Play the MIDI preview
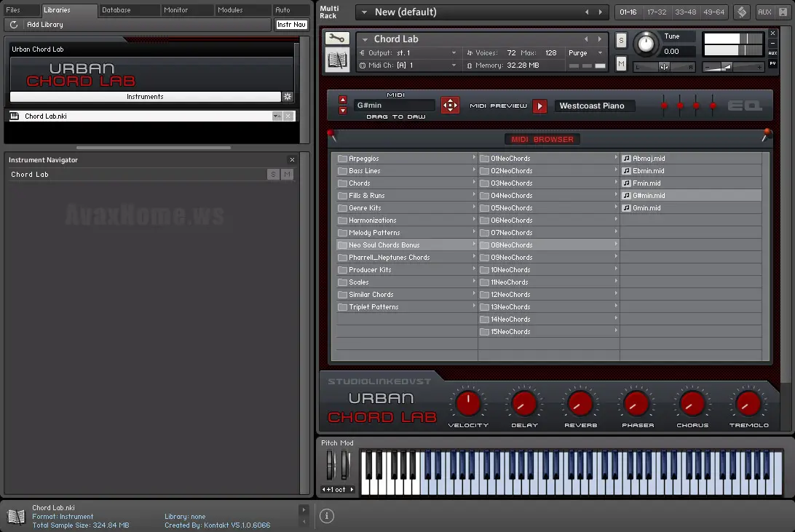 539,106
